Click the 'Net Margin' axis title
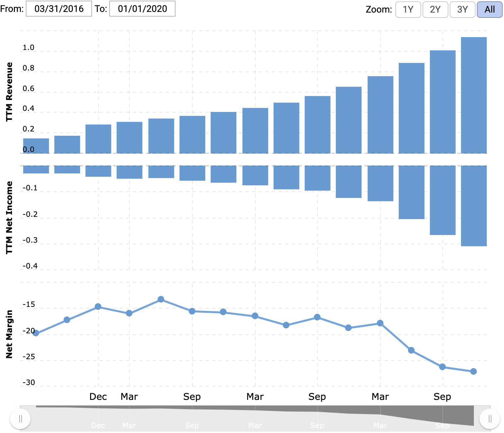The height and width of the screenshot is (433, 504). [x=9, y=334]
